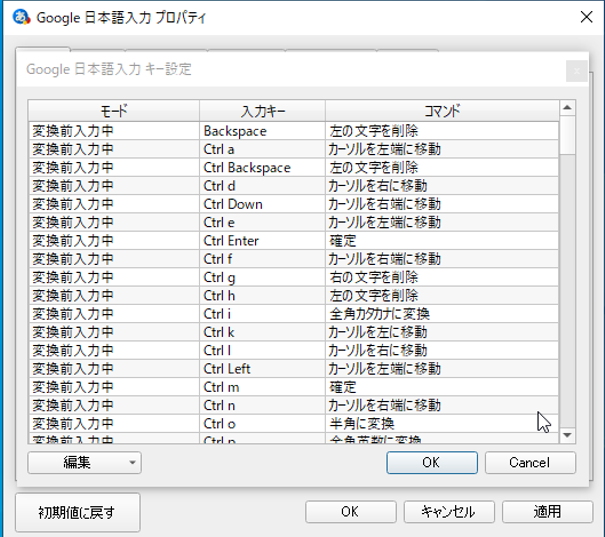The image size is (605, 537).
Task: Sort by the モード column header
Action: 113,110
